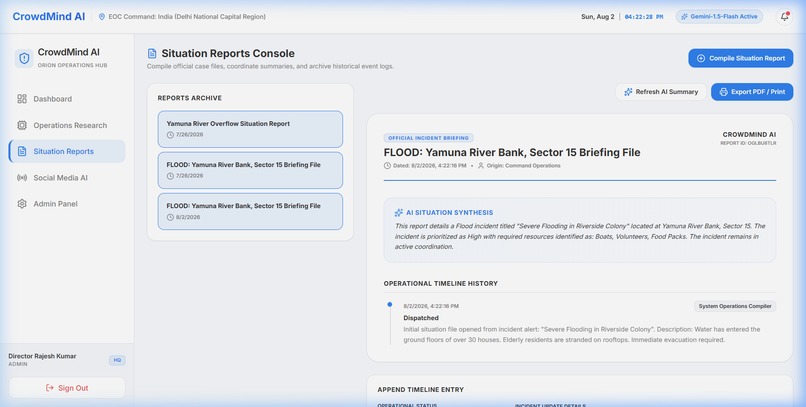Click Report ID OGLBU8TLR text
The height and width of the screenshot is (407, 806).
tap(748, 143)
